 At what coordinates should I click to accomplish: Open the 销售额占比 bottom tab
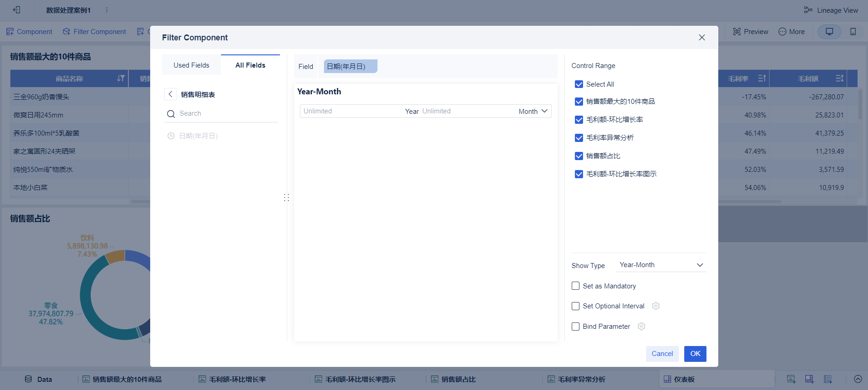[x=453, y=379]
